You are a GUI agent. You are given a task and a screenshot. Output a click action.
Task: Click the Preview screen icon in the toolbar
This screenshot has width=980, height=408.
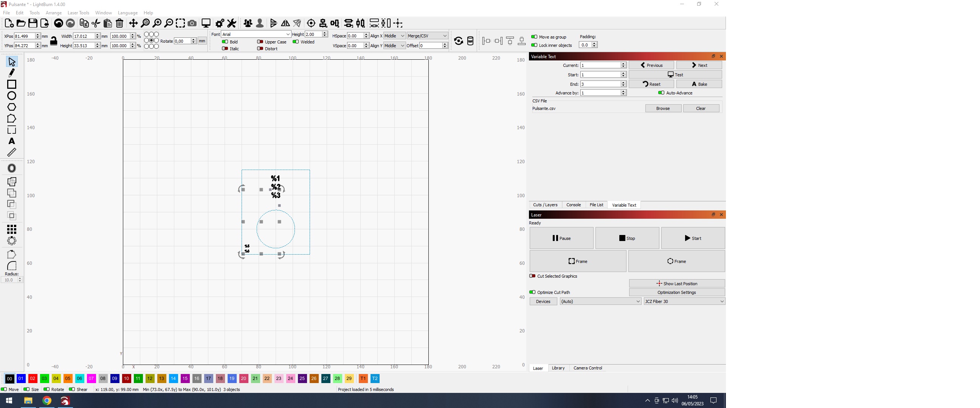point(206,23)
